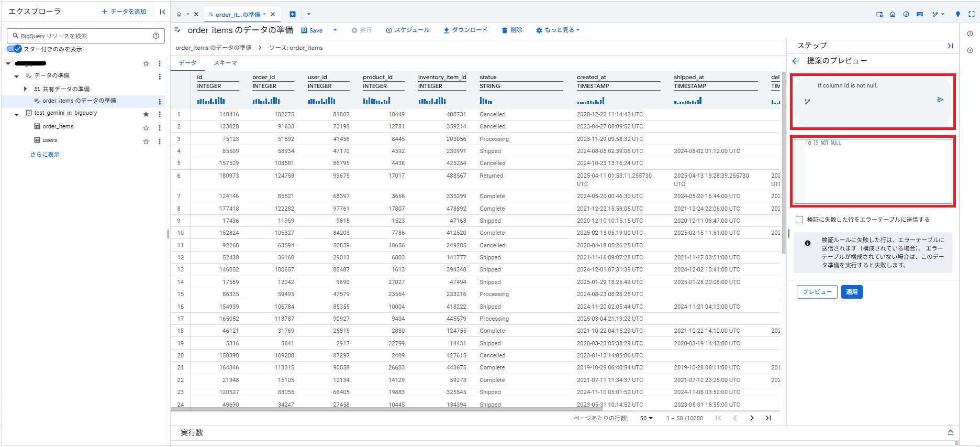
Task: Click the さらに表示 link
Action: click(45, 155)
